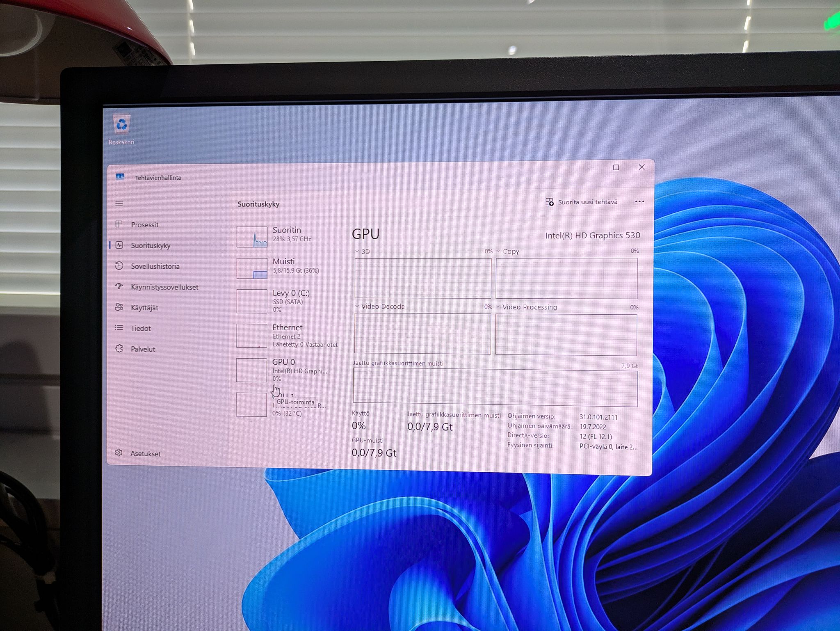
Task: Click the driver date "19.7.2022"
Action: pyautogui.click(x=593, y=427)
